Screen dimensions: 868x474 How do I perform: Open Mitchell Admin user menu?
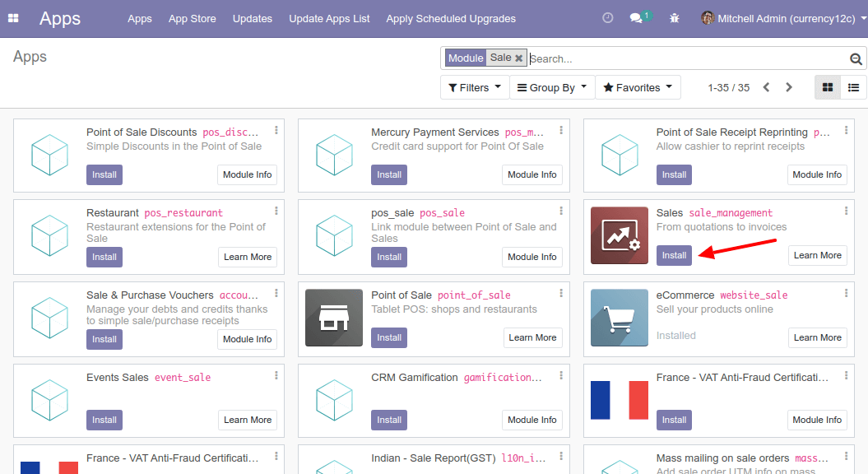[783, 18]
